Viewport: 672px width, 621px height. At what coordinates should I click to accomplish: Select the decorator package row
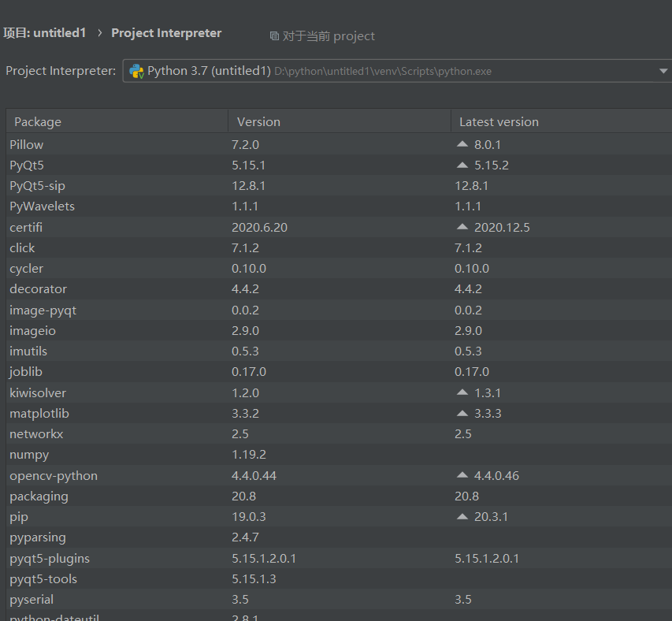(x=340, y=289)
